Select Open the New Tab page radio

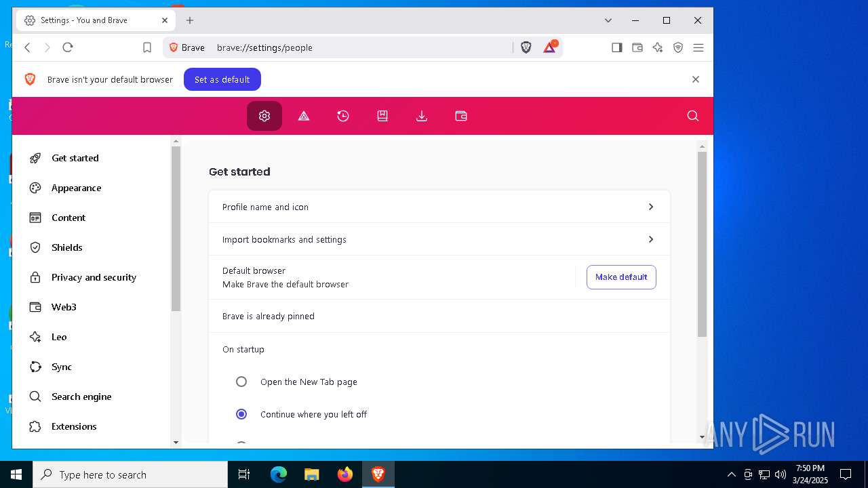pos(241,382)
